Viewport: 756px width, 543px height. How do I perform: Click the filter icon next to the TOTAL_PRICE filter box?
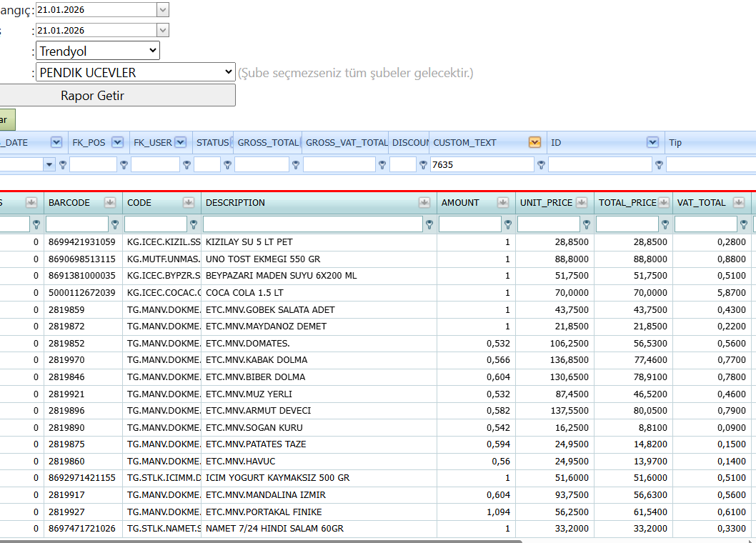click(665, 224)
